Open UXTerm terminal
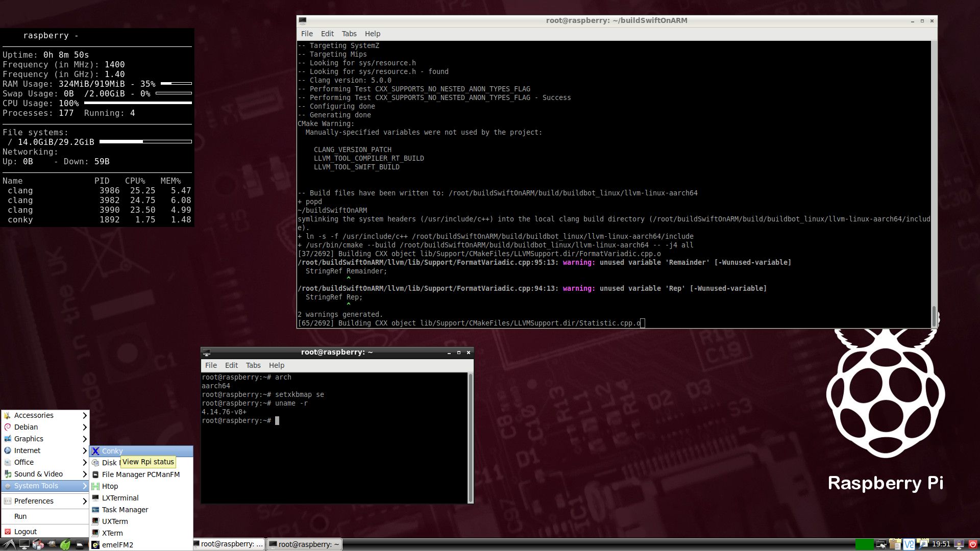This screenshot has width=980, height=551. (115, 521)
